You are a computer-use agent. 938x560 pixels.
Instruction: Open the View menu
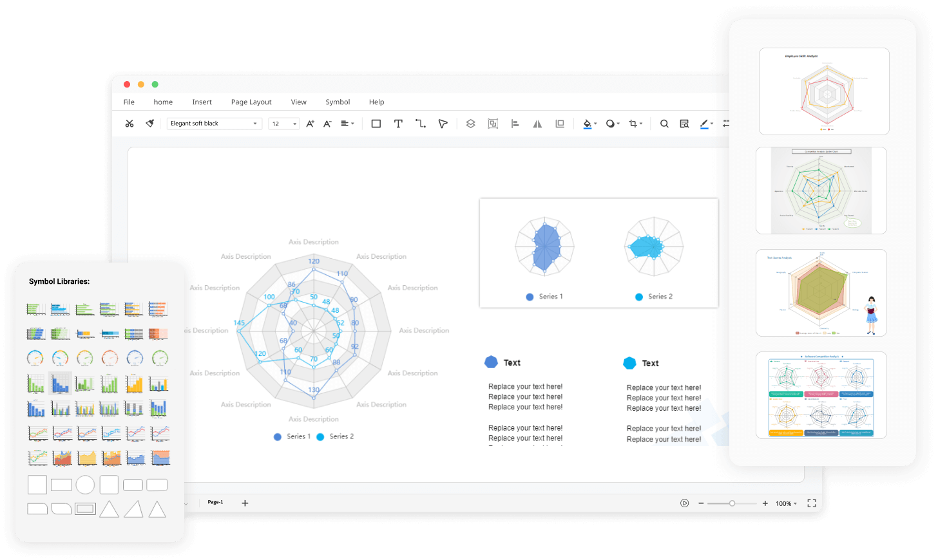pyautogui.click(x=298, y=102)
